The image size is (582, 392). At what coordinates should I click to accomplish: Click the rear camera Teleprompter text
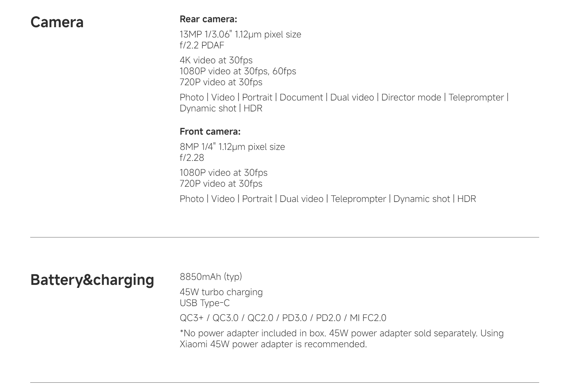coord(476,98)
